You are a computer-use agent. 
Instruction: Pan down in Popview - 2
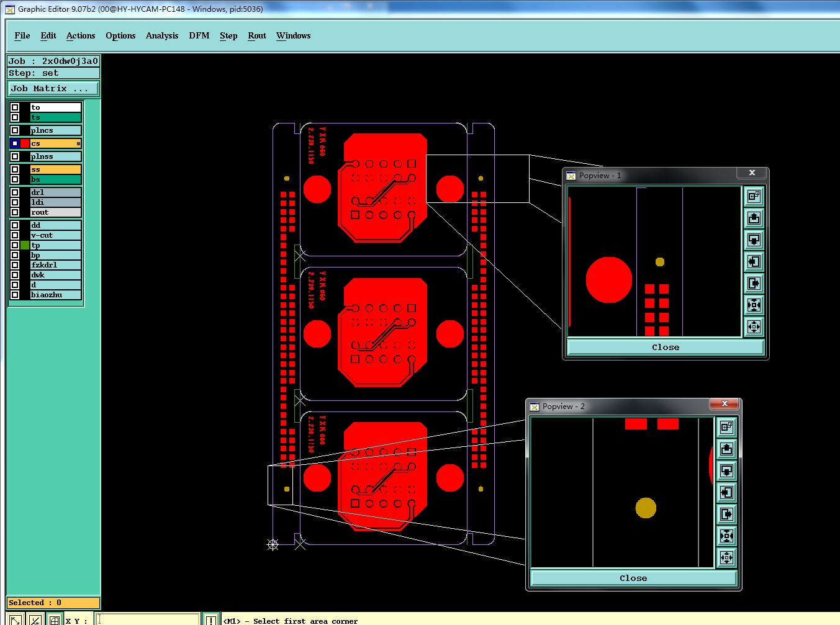click(x=726, y=471)
